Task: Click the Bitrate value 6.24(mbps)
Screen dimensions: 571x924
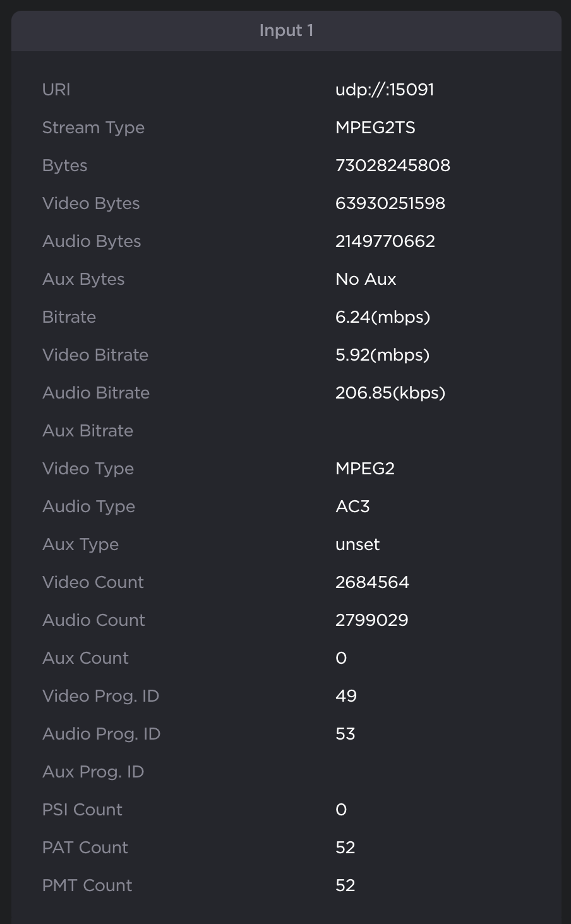Action: point(382,316)
